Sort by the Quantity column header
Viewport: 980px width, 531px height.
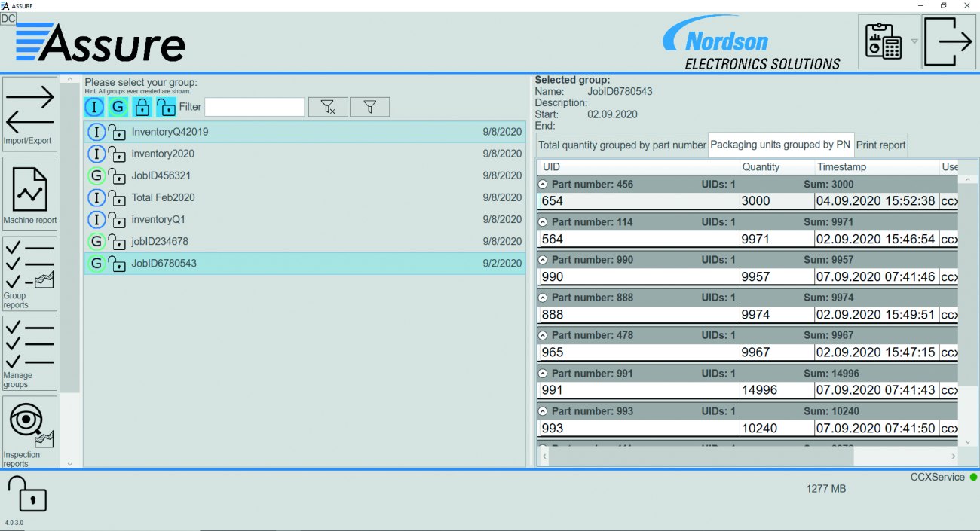(x=776, y=166)
